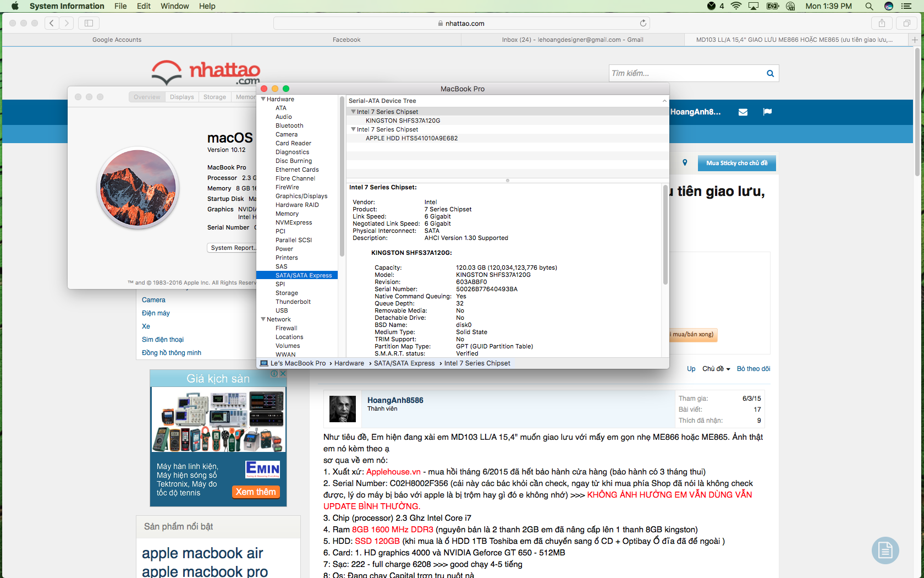Click the Wi-Fi status icon
Image resolution: width=924 pixels, height=578 pixels.
tap(736, 6)
